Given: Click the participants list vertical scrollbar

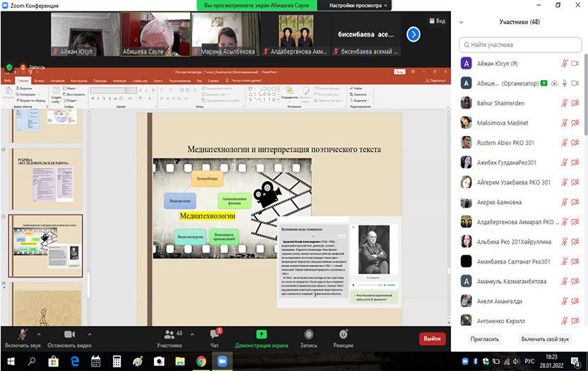Looking at the screenshot, I should [x=585, y=99].
